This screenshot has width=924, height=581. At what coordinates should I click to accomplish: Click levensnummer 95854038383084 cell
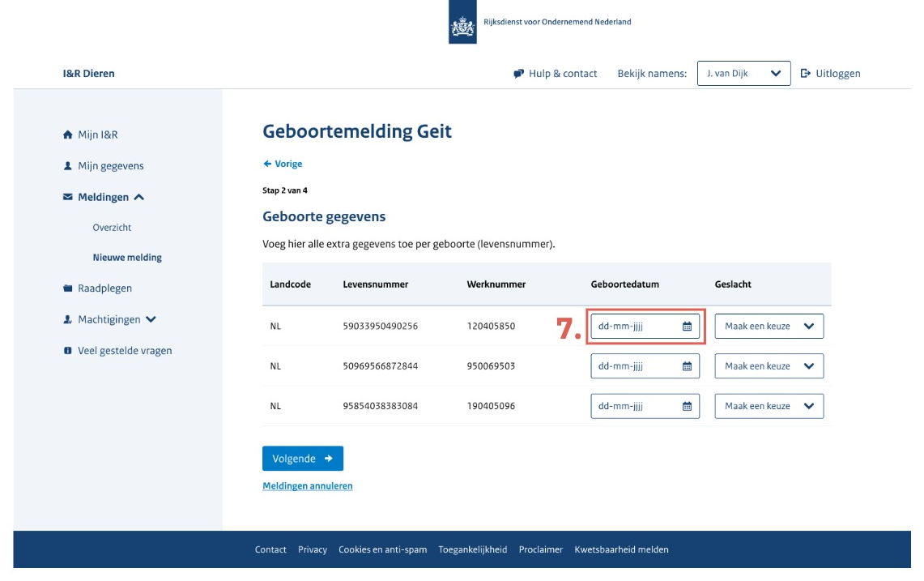tap(381, 406)
